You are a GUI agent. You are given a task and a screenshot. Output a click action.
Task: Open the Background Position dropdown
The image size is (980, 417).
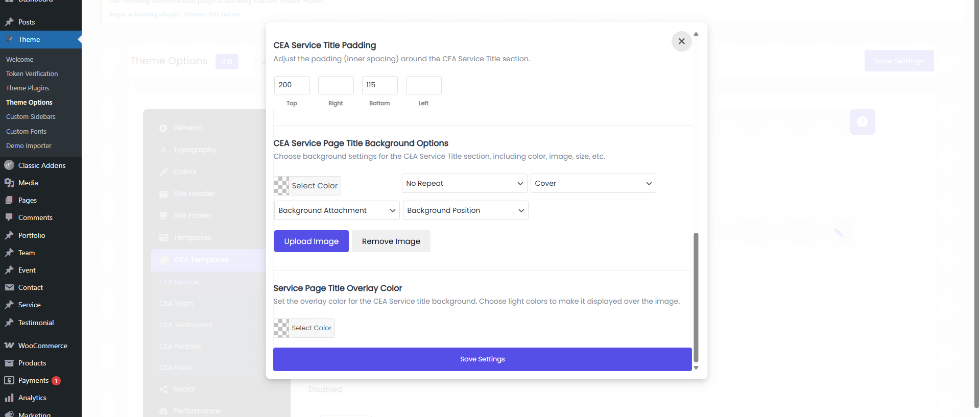pos(465,210)
